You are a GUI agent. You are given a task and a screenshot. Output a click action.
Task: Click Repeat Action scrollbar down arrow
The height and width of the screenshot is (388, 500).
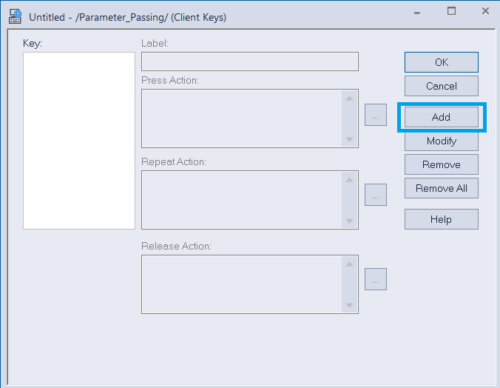pyautogui.click(x=349, y=221)
